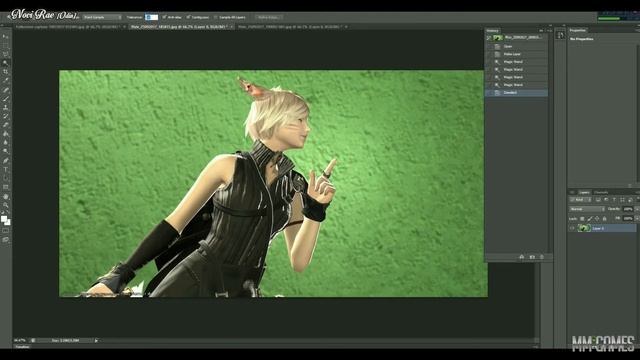This screenshot has width=640, height=360.
Task: Select the Path Selection tool
Action: 5,178
